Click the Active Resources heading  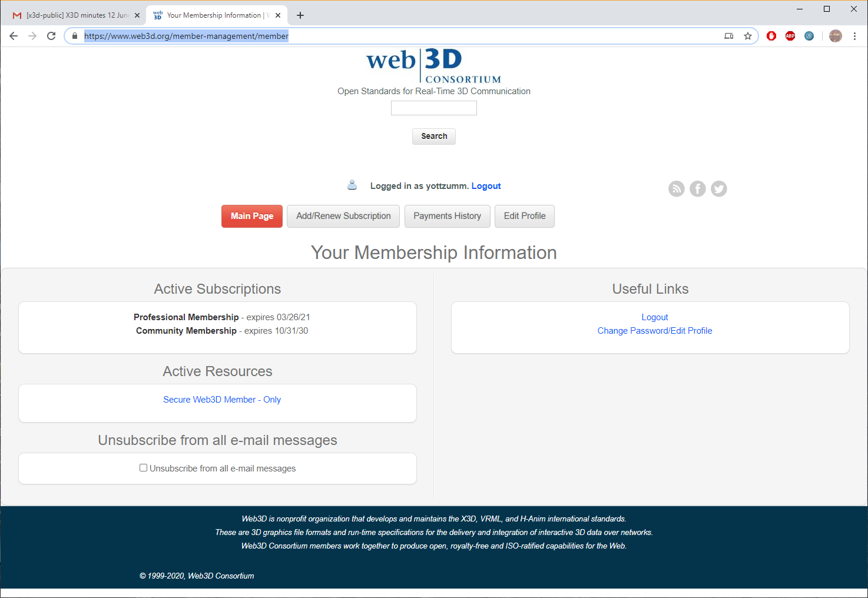[x=217, y=371]
